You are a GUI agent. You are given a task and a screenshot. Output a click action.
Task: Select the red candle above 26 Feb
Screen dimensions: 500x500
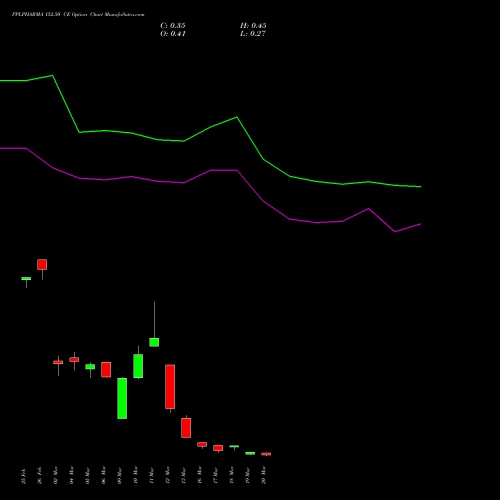[42, 264]
